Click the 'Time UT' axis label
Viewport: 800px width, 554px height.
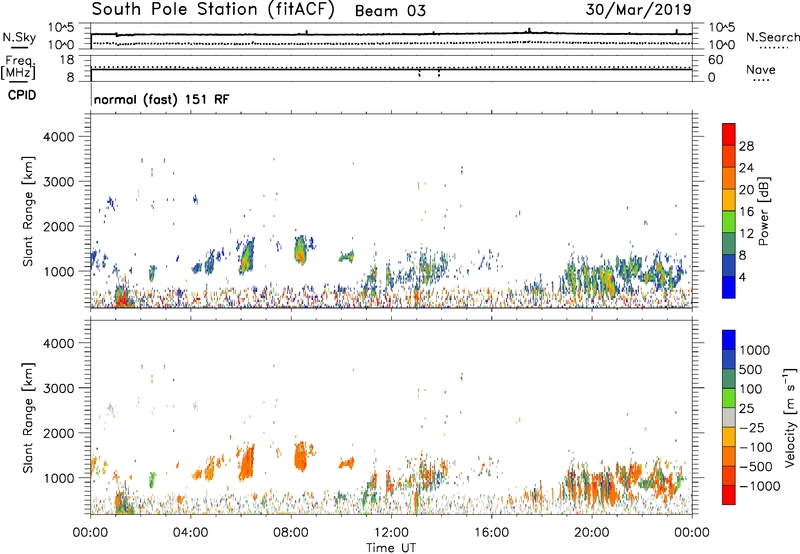[391, 548]
